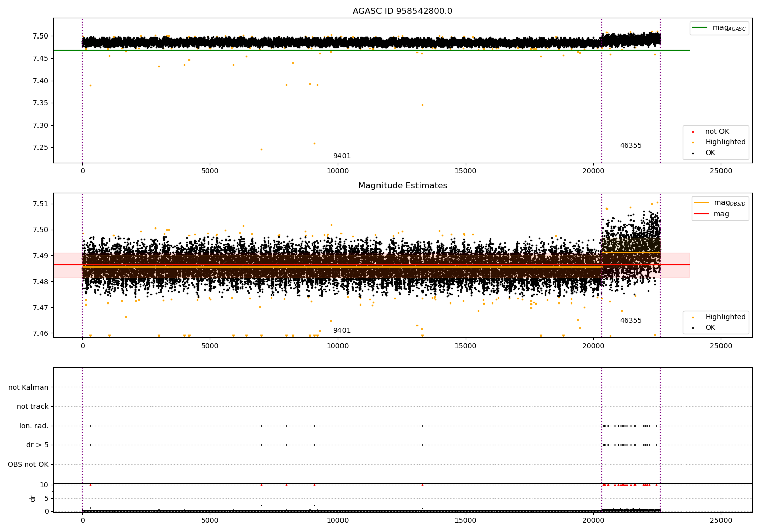
Task: Click the 7.46 y-axis tick label
Action: 41,333
